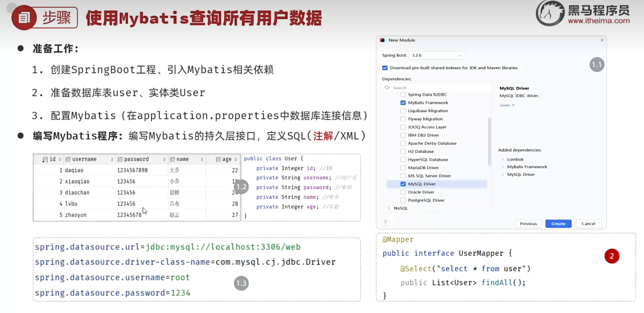
Task: Click the spring.datasource.driver-class-name line
Action: coord(185,262)
